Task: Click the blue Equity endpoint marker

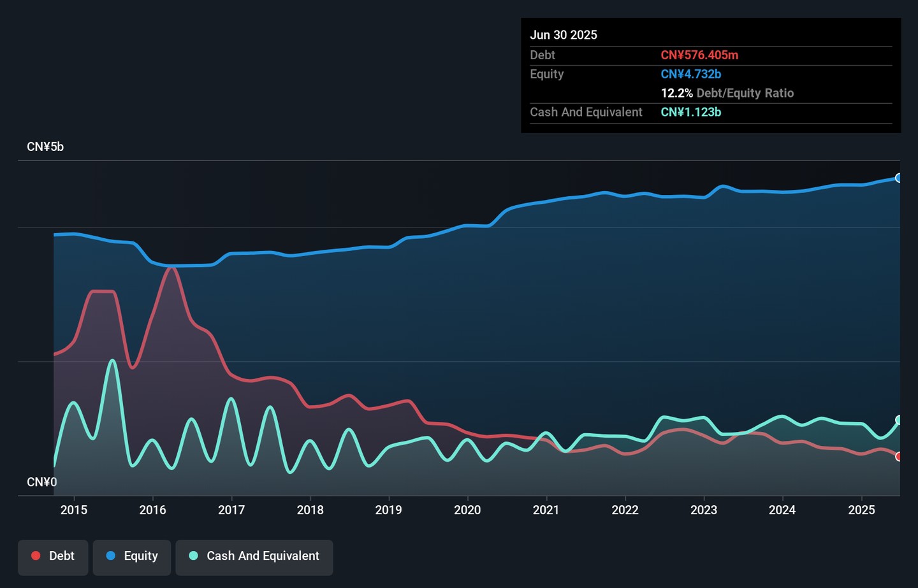Action: (x=898, y=178)
